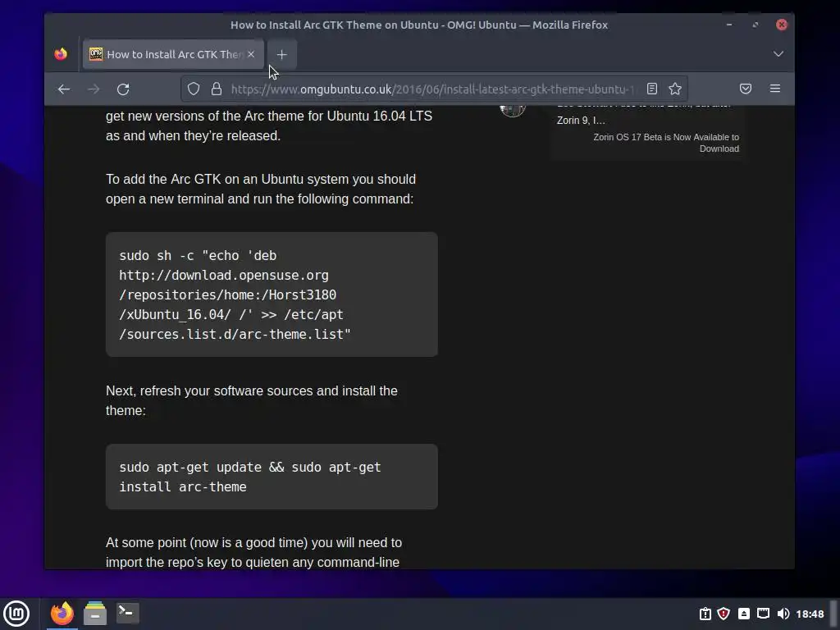This screenshot has height=630, width=840.
Task: Open Firefox View pinned icon
Action: pos(61,54)
